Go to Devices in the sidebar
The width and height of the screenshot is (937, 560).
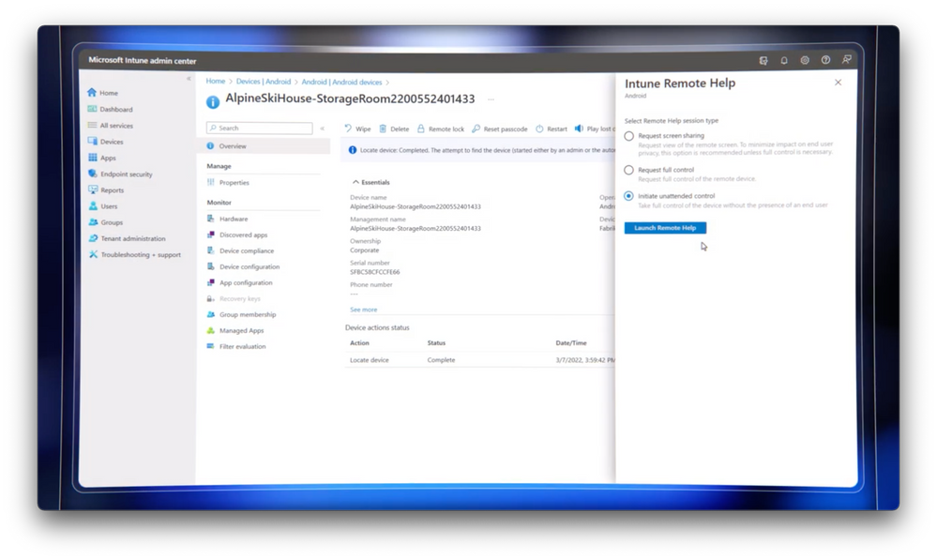(105, 142)
